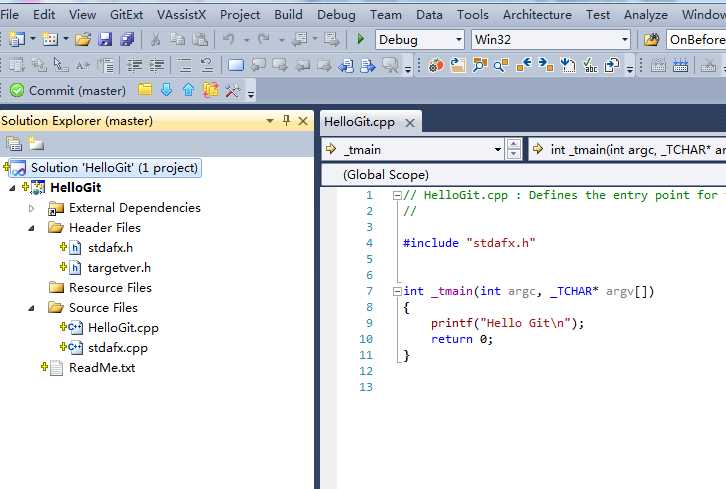Select stdafx.h in Header Files
This screenshot has height=489, width=726.
[x=110, y=248]
